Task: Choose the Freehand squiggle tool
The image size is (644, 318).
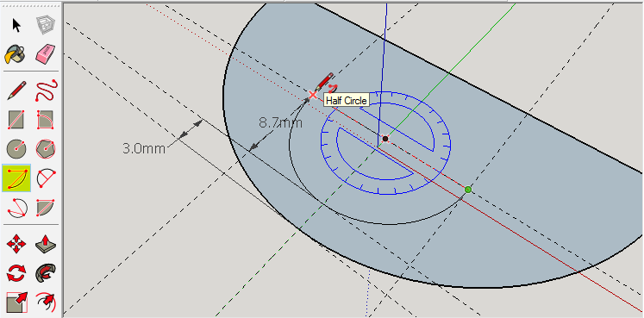Action: tap(46, 90)
